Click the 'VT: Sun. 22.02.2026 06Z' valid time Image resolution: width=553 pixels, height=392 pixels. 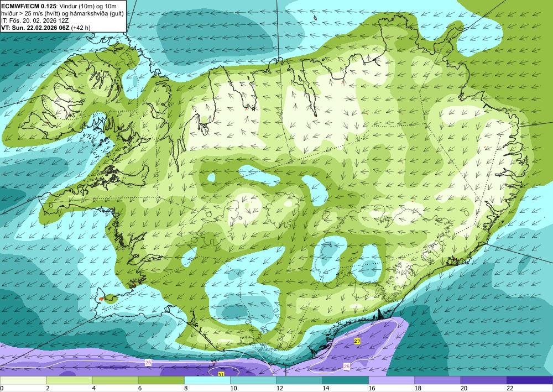click(35, 28)
